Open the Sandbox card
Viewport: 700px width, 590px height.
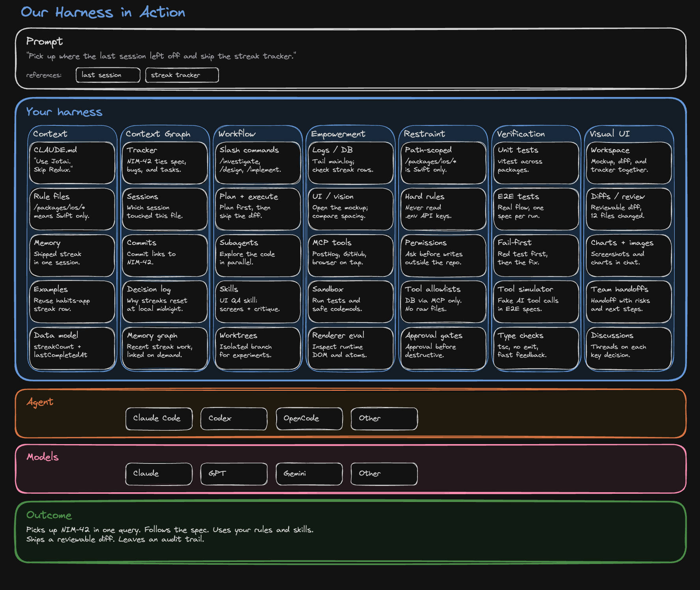tap(351, 302)
